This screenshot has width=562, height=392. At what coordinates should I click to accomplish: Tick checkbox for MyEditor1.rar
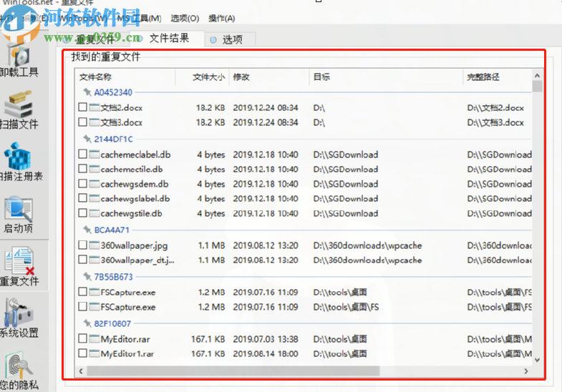point(83,353)
